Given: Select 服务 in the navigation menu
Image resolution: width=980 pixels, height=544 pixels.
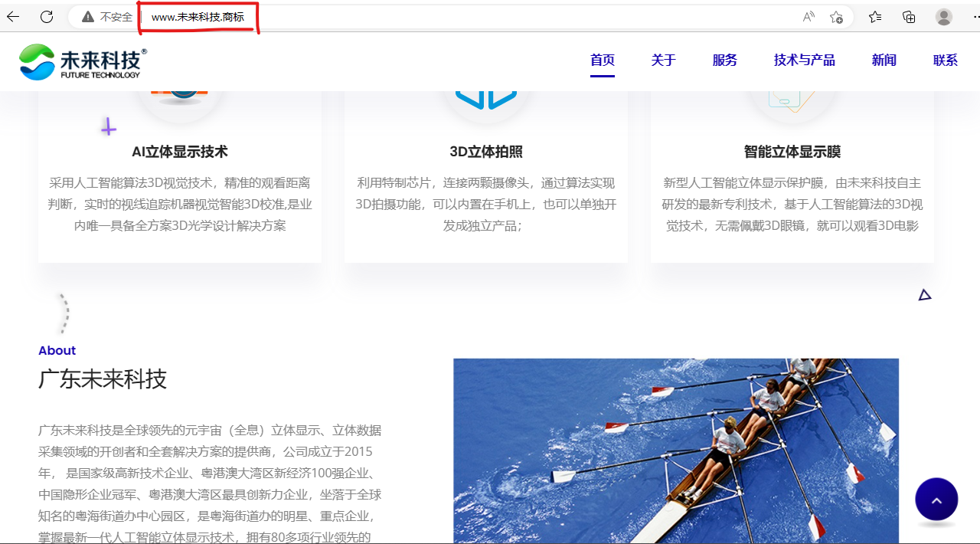Looking at the screenshot, I should pos(725,61).
